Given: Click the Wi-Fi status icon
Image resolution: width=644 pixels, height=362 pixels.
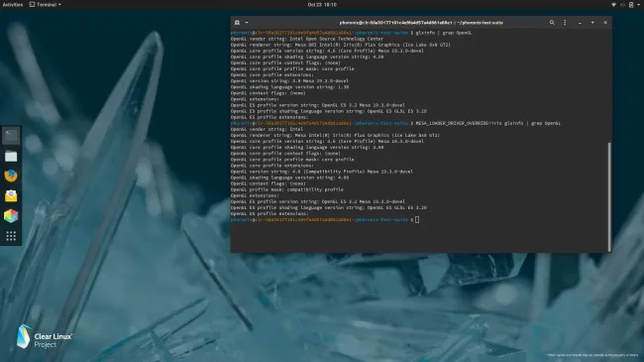Looking at the screenshot, I should (x=613, y=5).
